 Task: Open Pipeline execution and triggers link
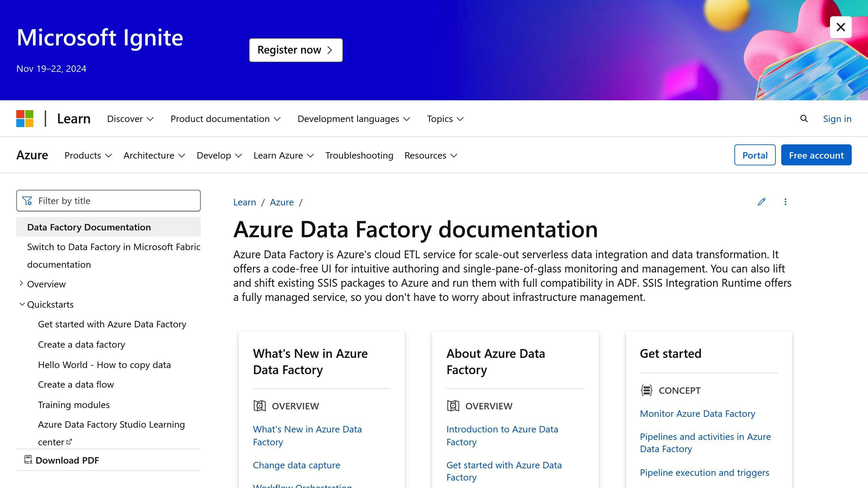[x=705, y=472]
